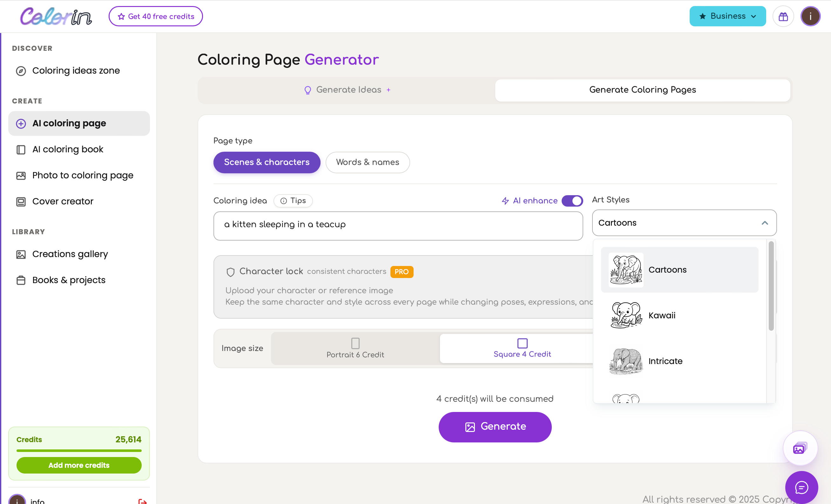Click the Books & projects box icon

point(21,280)
